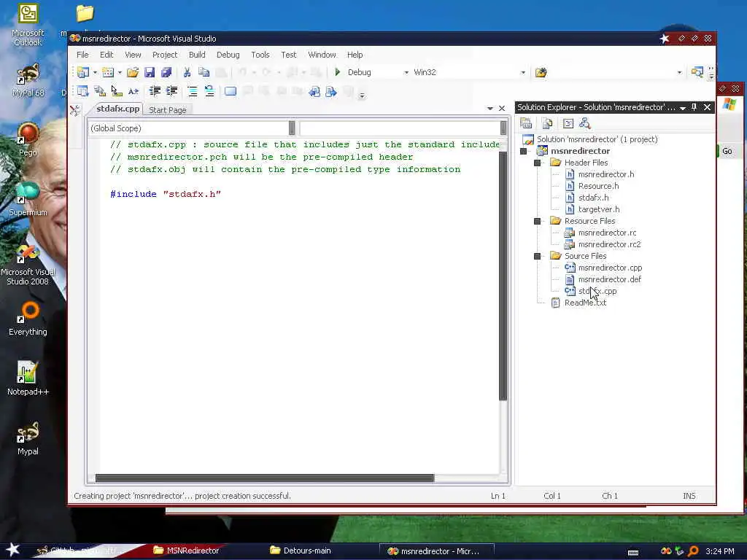
Task: Collapse the Source Files folder
Action: tap(538, 256)
